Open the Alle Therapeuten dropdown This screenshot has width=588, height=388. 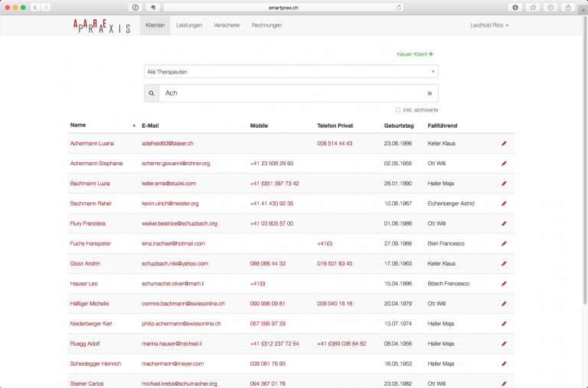coord(291,72)
